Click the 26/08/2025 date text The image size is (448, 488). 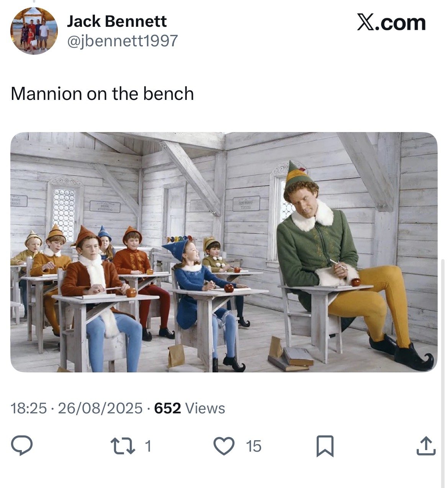(x=100, y=408)
